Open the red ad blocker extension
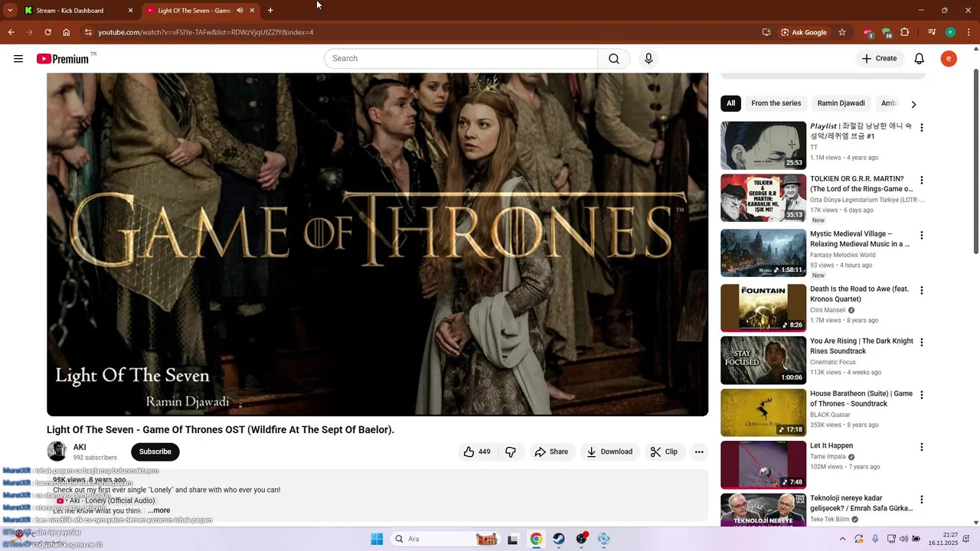 tap(868, 32)
